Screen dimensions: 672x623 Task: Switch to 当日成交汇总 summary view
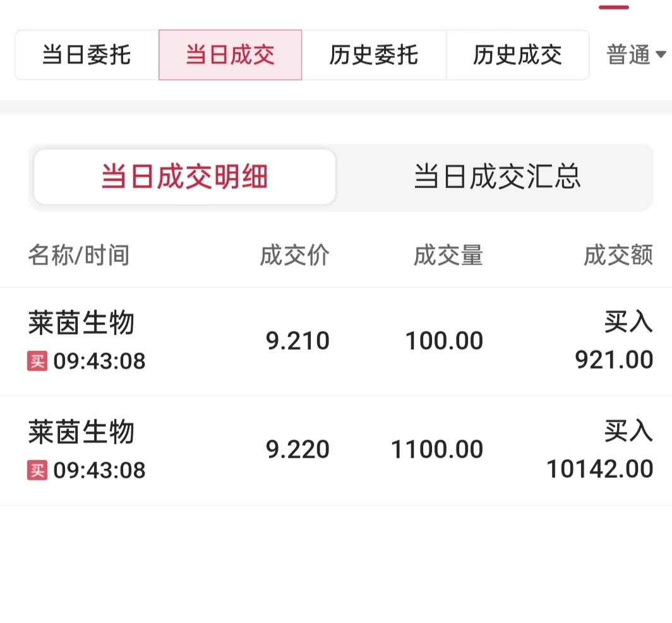click(x=497, y=177)
